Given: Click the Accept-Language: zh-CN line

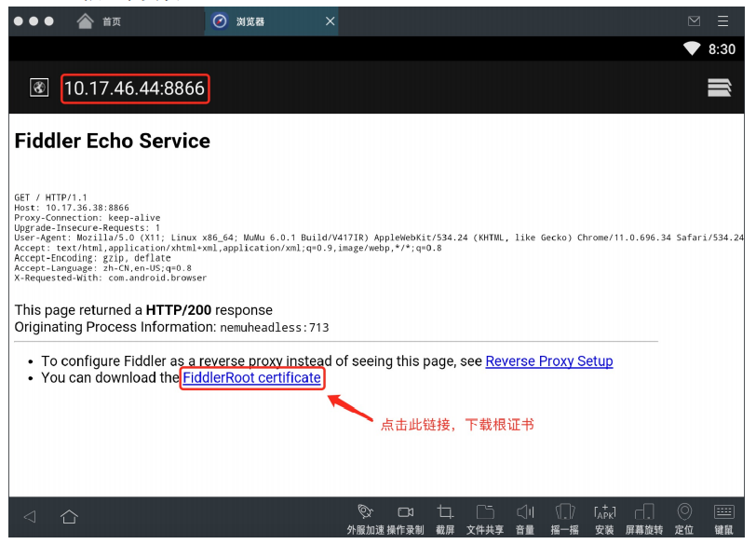Looking at the screenshot, I should pos(102,268).
